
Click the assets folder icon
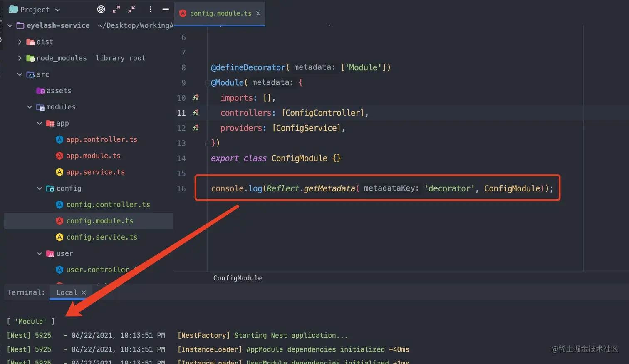click(x=40, y=91)
